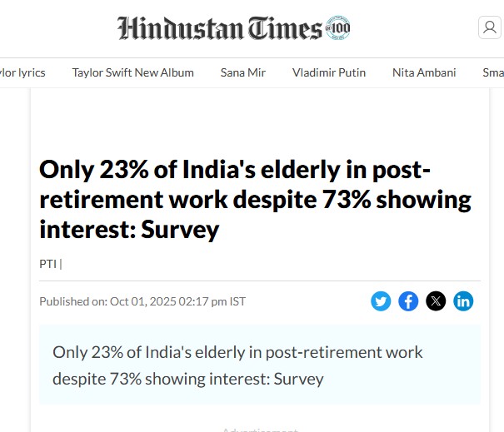The height and width of the screenshot is (432, 504).
Task: Share the article via the X icon
Action: pos(436,301)
